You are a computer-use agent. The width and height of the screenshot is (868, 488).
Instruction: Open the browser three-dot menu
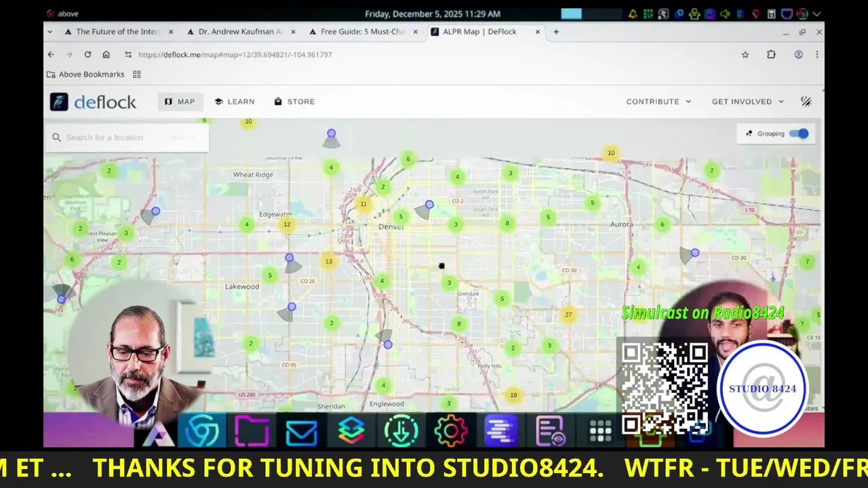coord(816,54)
